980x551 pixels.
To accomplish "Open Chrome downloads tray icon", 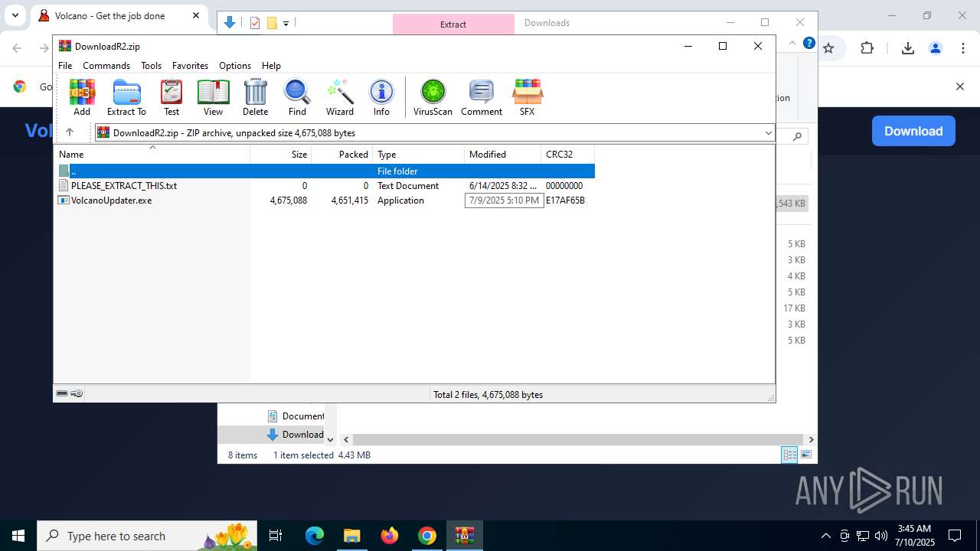I will (907, 48).
